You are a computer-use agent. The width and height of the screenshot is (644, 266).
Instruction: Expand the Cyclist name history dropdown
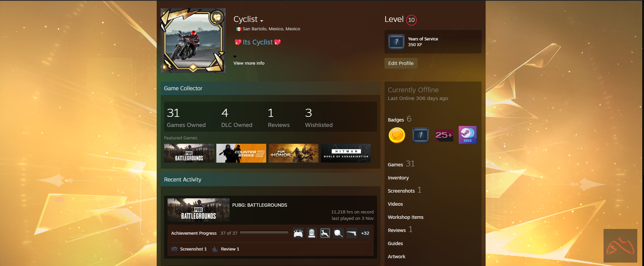point(262,21)
